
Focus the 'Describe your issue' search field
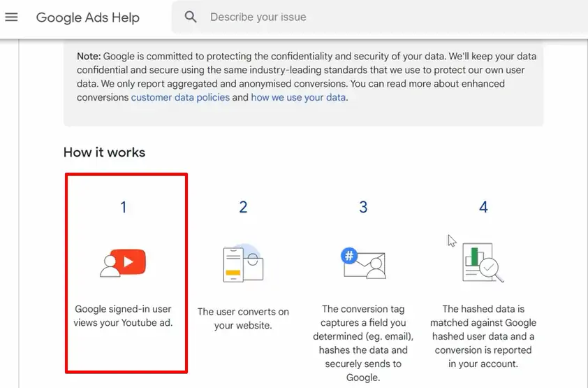pos(379,17)
